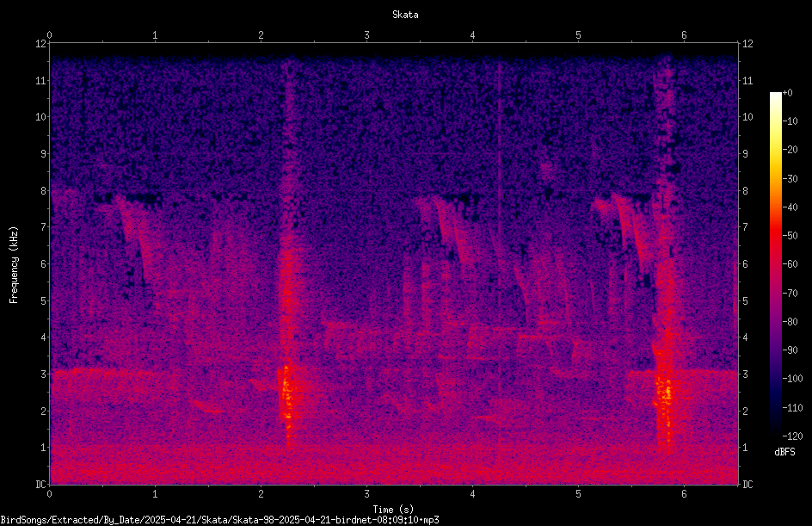Screen dimensions: 812x526
Task: Click the Time (s) axis label
Action: 393,510
